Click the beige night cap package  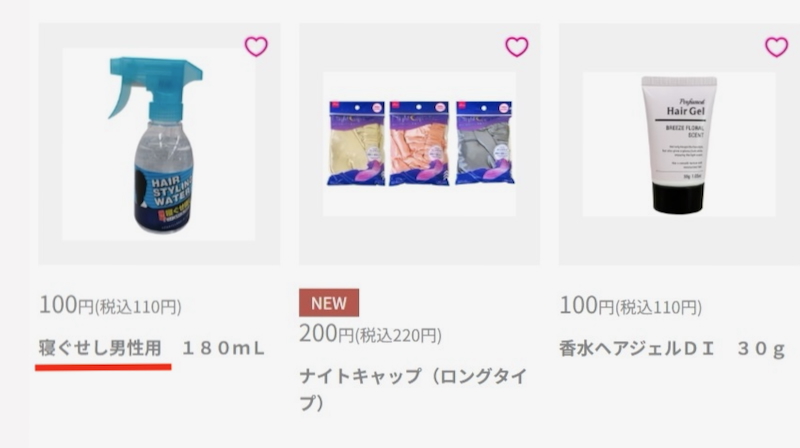click(356, 143)
